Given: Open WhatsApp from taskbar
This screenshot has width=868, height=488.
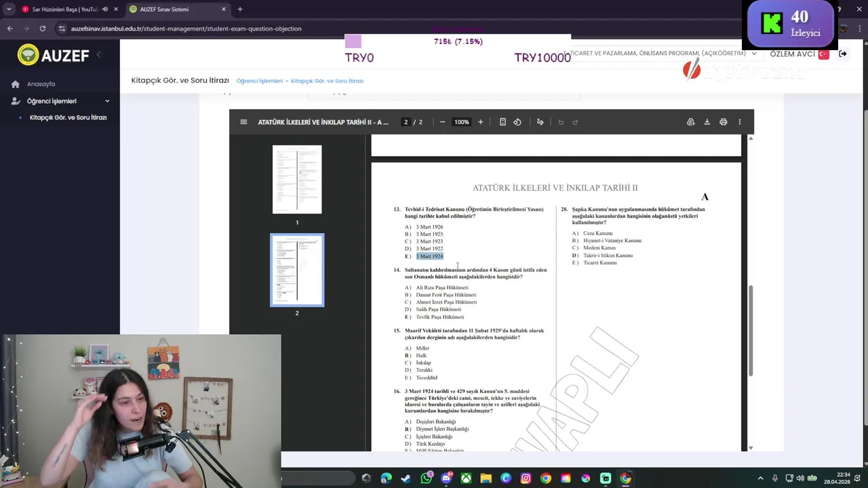Looking at the screenshot, I should (426, 478).
